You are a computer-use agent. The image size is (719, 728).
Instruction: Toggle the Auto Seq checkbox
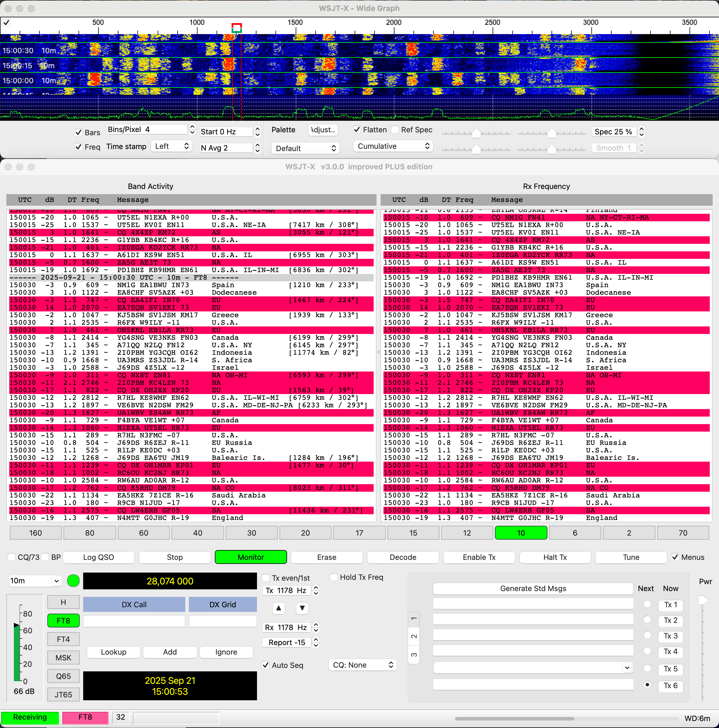click(x=266, y=665)
